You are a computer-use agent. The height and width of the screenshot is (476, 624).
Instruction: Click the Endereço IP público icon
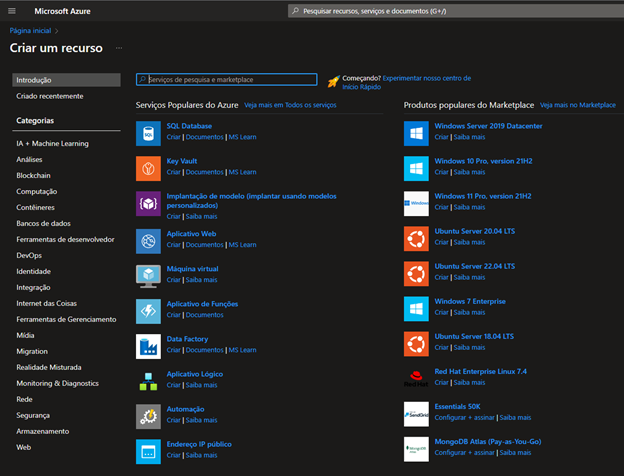(148, 451)
